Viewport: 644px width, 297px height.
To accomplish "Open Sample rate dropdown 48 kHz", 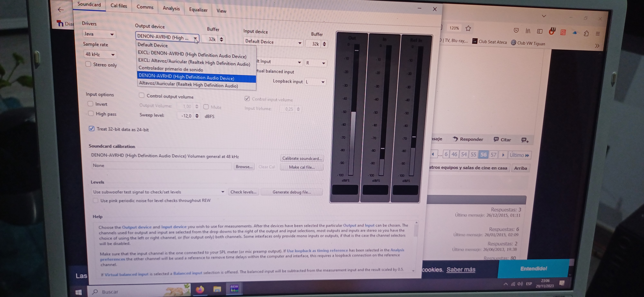I will click(x=100, y=54).
